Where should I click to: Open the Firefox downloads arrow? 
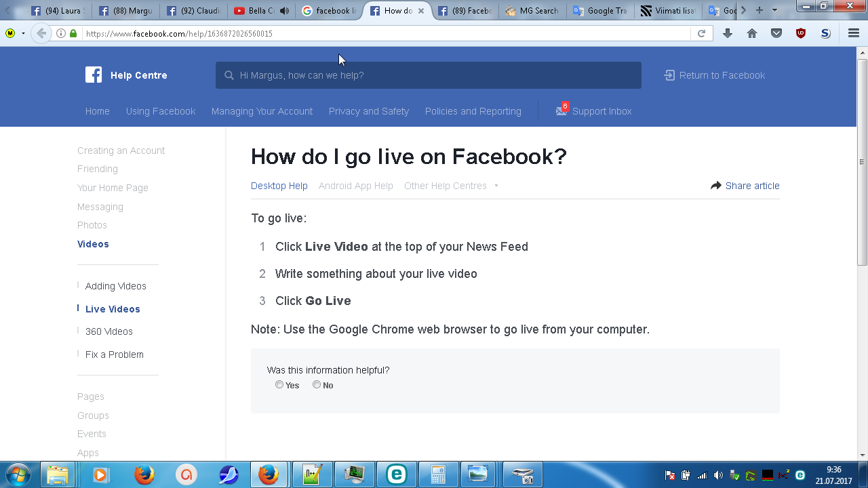click(728, 33)
